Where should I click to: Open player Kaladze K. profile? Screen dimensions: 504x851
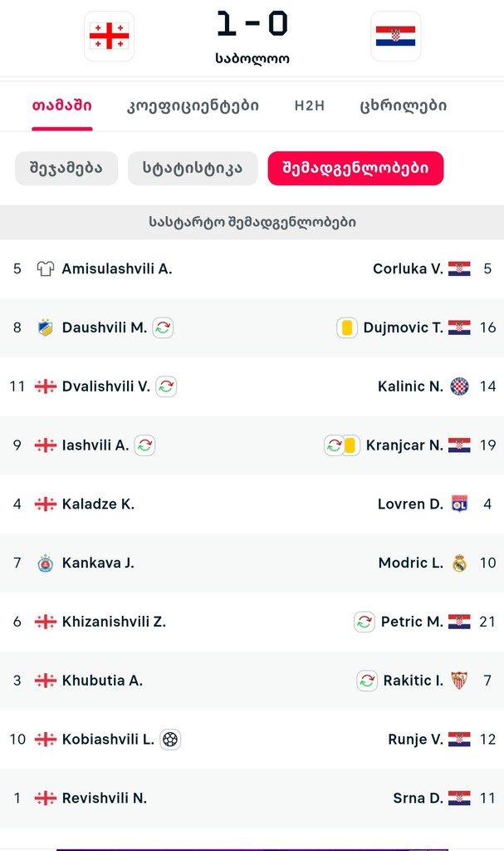click(98, 504)
